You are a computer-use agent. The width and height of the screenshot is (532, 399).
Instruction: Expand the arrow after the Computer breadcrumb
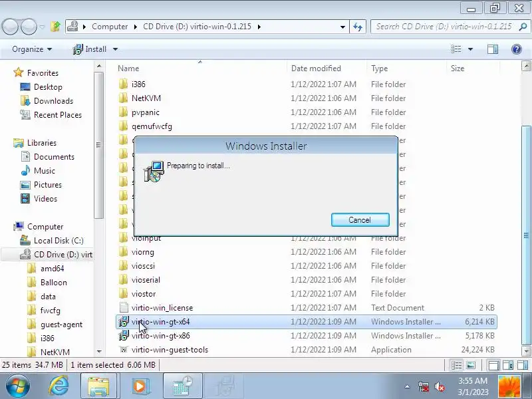click(x=136, y=27)
